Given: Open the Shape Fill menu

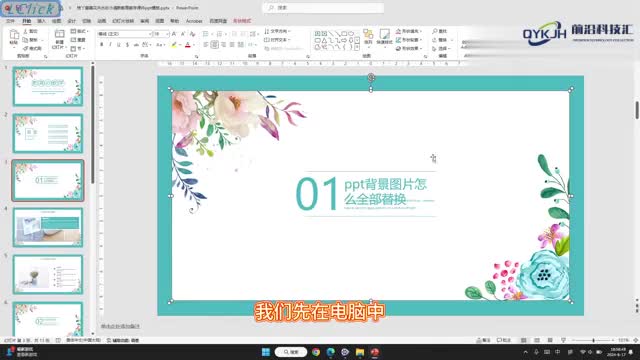Looking at the screenshot, I should pyautogui.click(x=409, y=31).
